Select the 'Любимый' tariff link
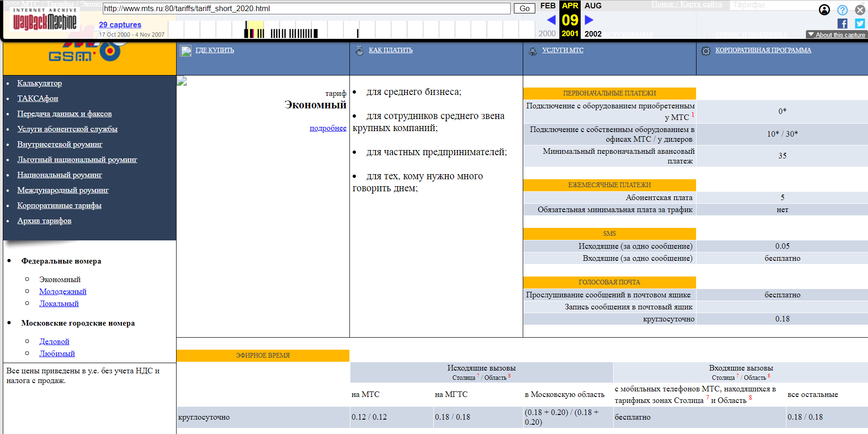 [57, 353]
